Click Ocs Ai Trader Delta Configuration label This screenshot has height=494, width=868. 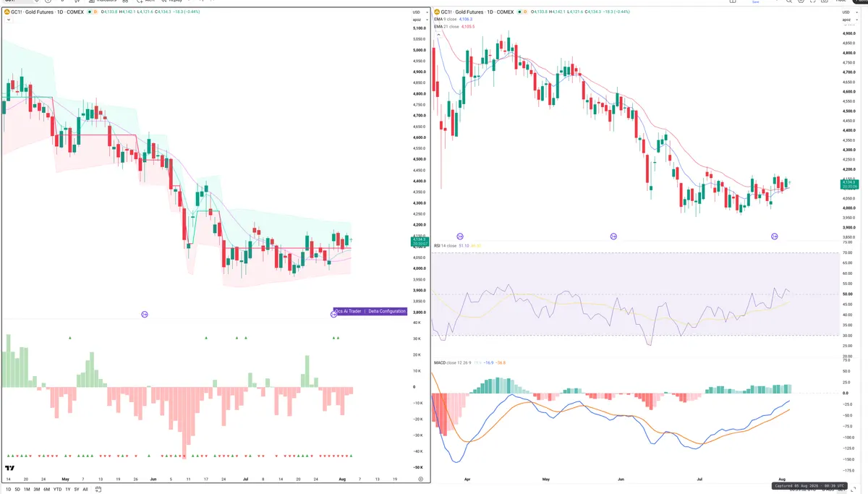[370, 311]
